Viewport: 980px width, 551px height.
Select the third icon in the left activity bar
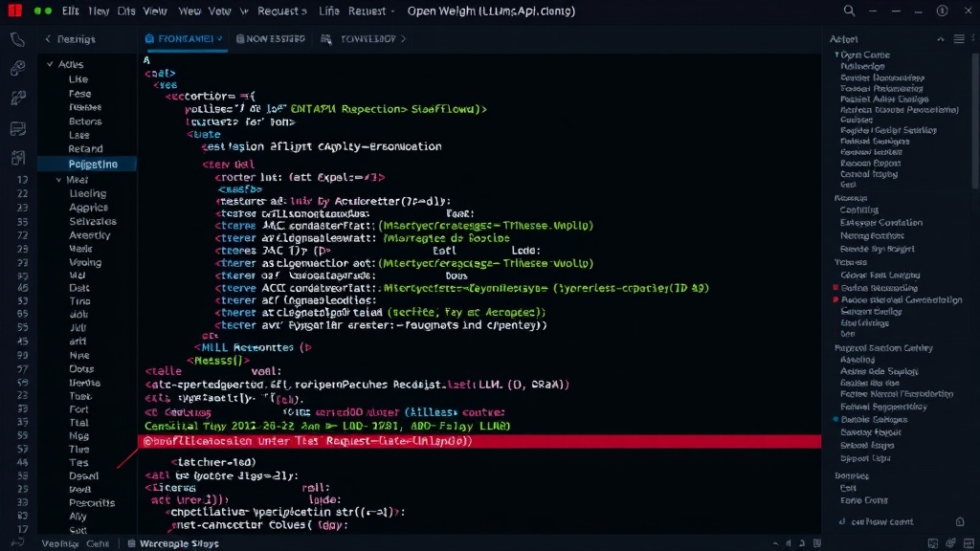[x=17, y=98]
